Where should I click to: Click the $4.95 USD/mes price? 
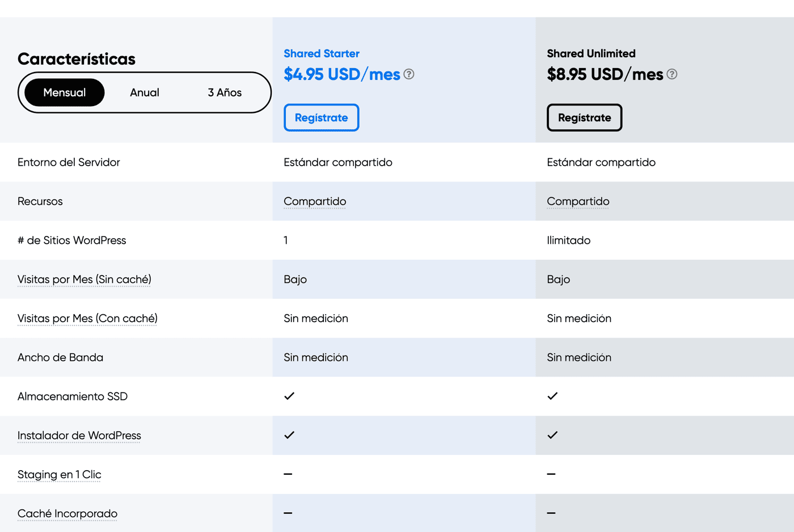pyautogui.click(x=342, y=74)
